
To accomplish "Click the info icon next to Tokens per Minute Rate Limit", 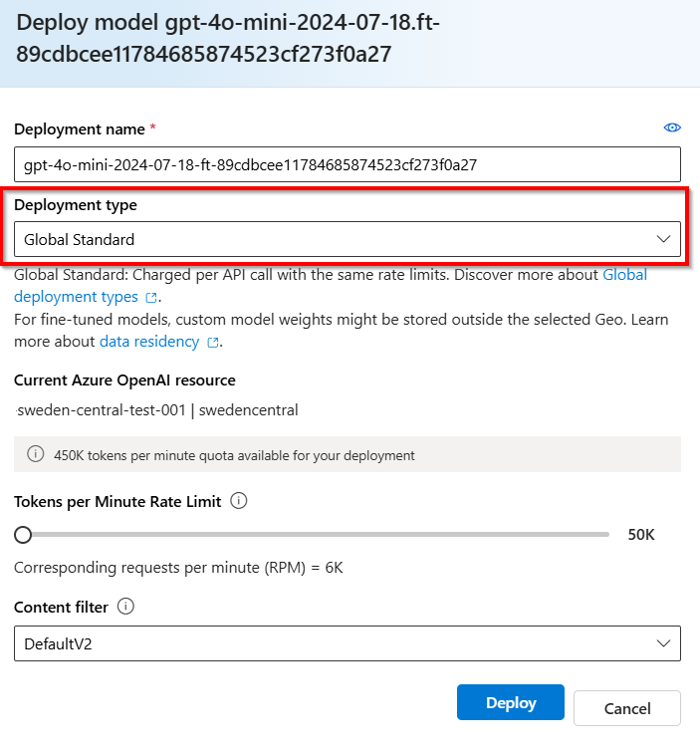I will pos(239,501).
